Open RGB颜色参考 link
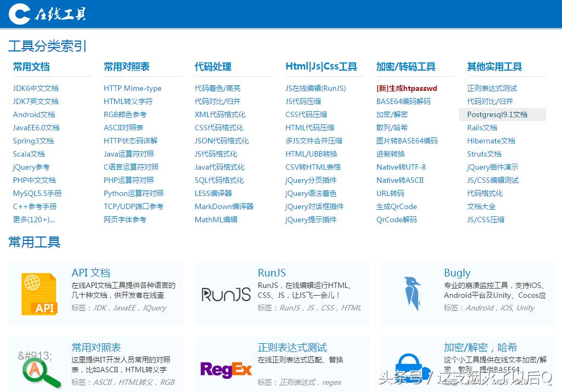 tap(125, 114)
